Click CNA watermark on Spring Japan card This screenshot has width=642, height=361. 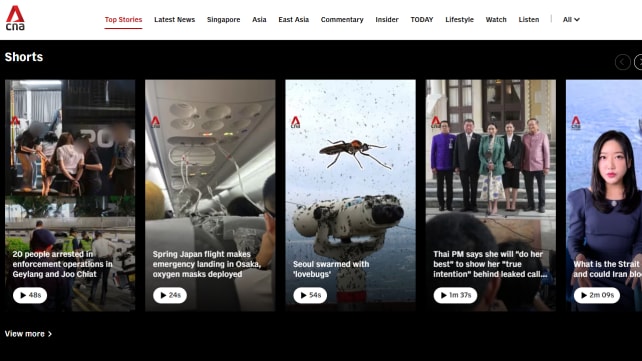(155, 122)
